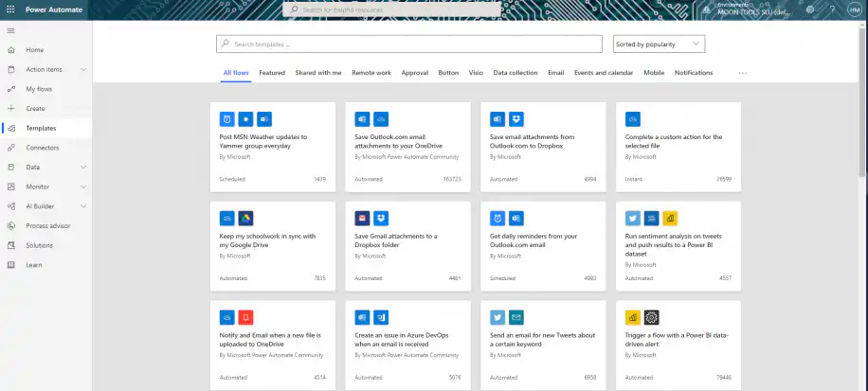Open the HM account avatar
The image size is (868, 391).
click(x=854, y=9)
